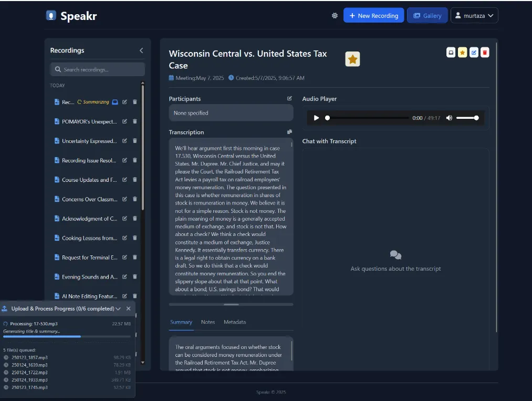Viewport: 532px width, 401px height.
Task: Open the Uncertainty Expressed... recording
Action: click(x=89, y=140)
